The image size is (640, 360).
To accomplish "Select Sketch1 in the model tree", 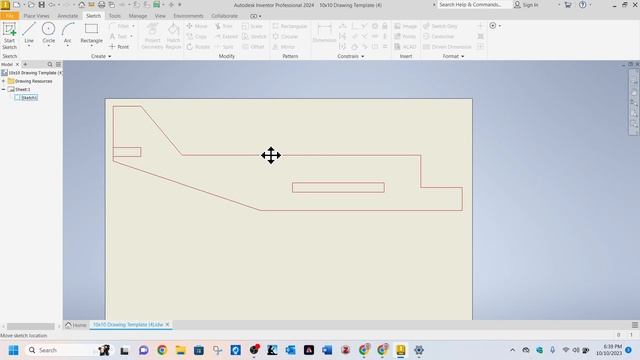I will point(26,98).
